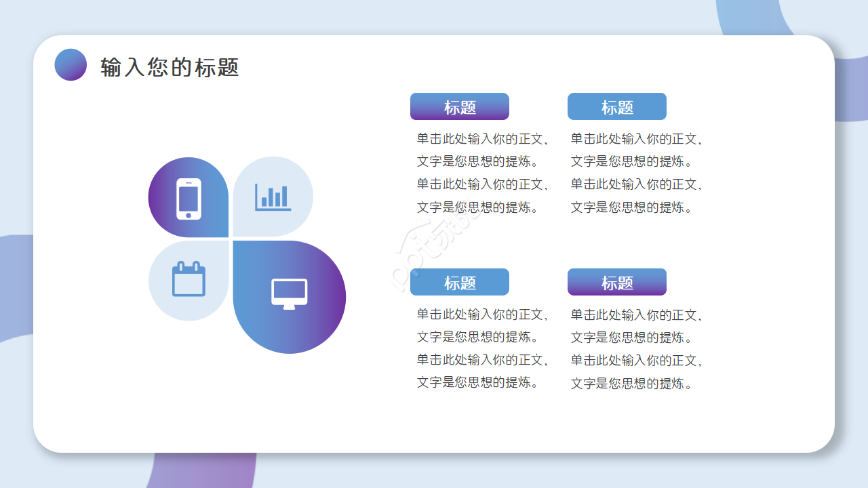The width and height of the screenshot is (868, 488).
Task: Click the top-left gradient 标题 header button
Action: (x=460, y=106)
